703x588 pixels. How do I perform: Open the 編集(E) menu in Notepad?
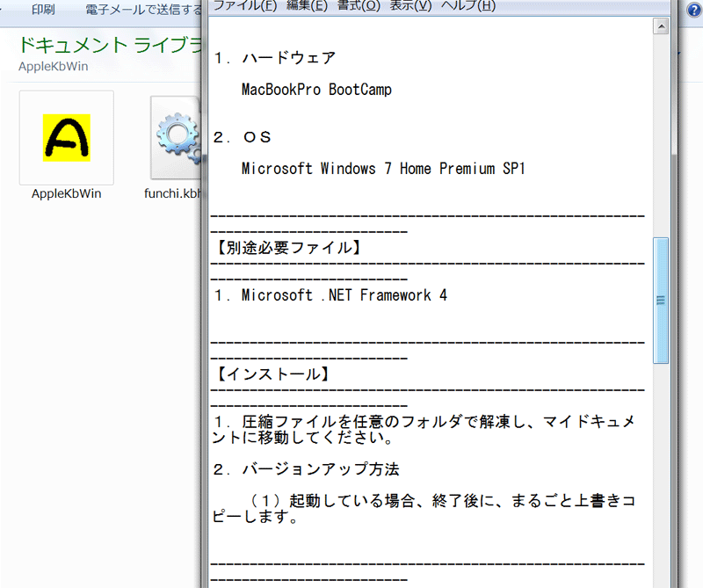tap(307, 6)
